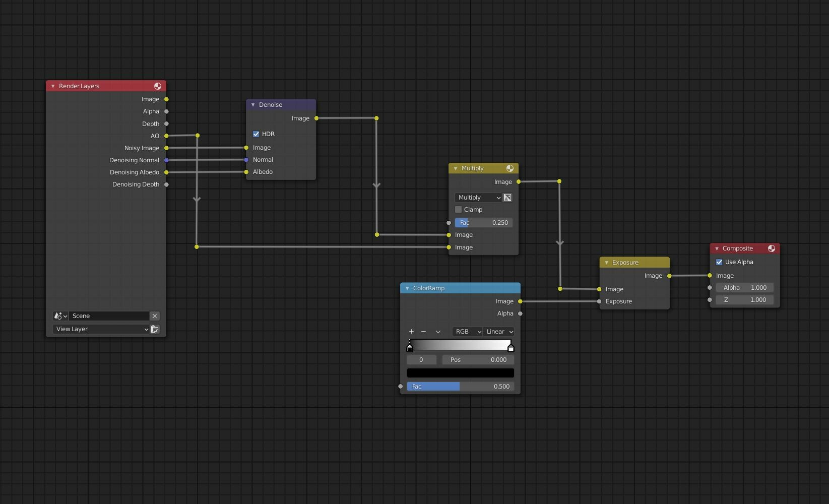Click the View Layer render icon button
This screenshot has height=504, width=829.
tap(155, 329)
